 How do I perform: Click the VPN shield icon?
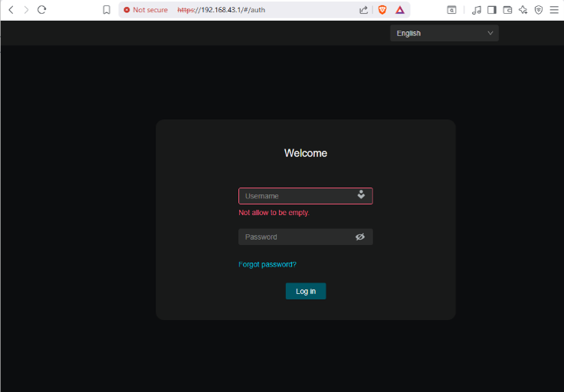coord(539,10)
